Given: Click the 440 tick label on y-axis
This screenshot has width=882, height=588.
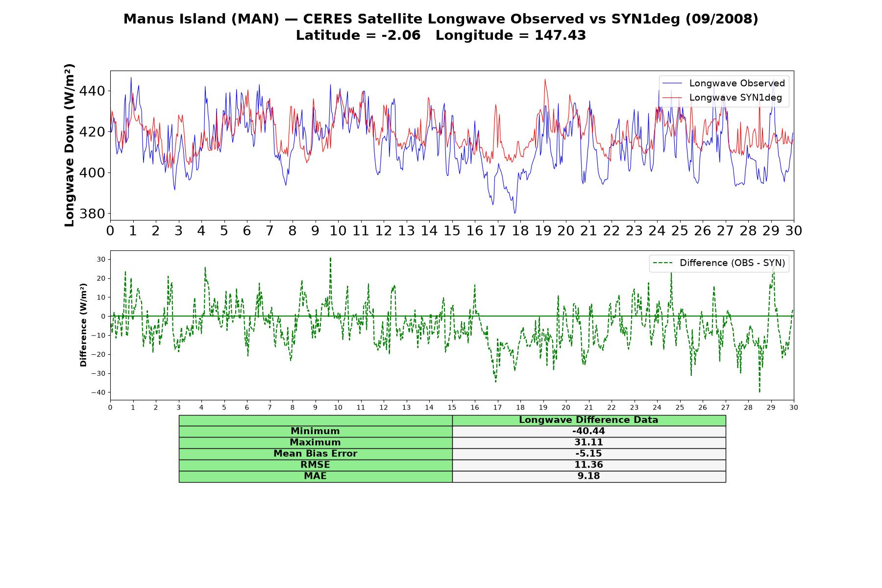Looking at the screenshot, I should click(x=92, y=91).
